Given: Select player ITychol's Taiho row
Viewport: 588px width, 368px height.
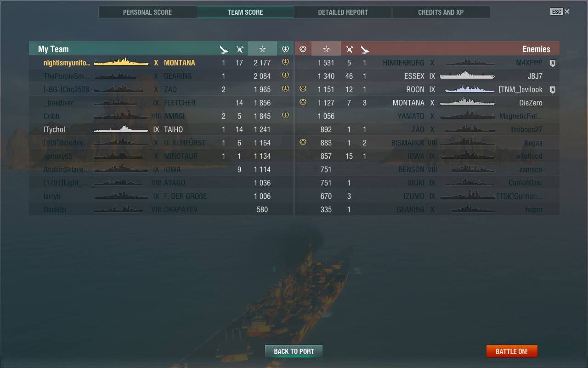Looking at the screenshot, I should (x=161, y=129).
